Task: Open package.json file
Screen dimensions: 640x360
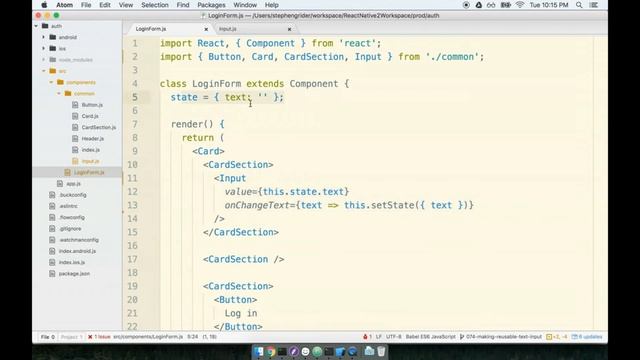Action: pyautogui.click(x=74, y=274)
